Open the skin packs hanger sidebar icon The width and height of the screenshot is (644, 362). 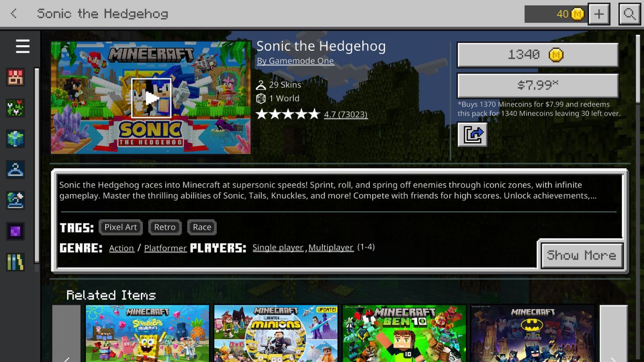(x=16, y=169)
